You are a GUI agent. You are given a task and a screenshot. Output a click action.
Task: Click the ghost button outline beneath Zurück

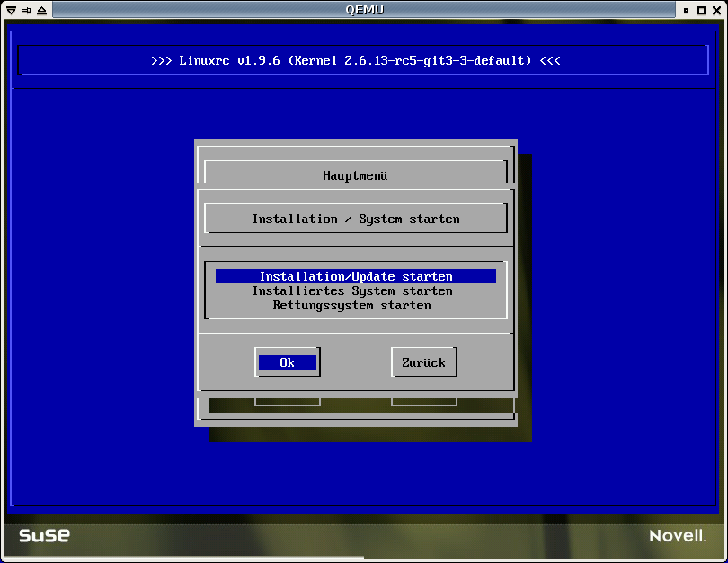424,401
